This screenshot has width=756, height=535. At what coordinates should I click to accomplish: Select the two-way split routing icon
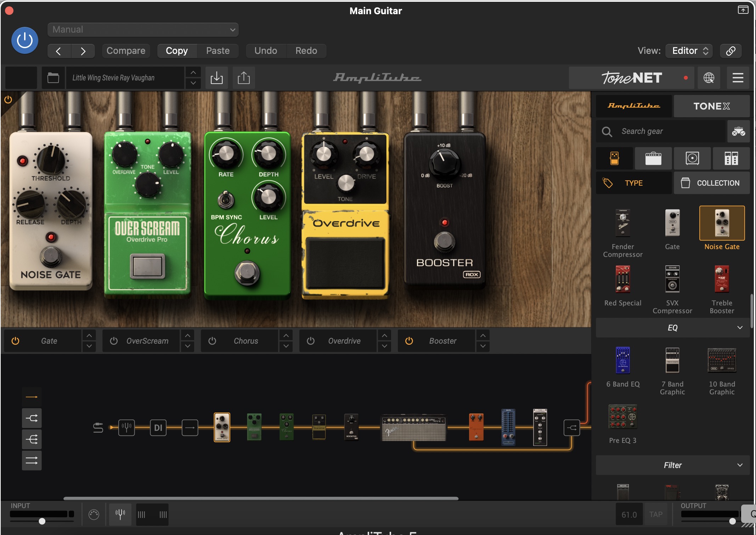point(32,418)
